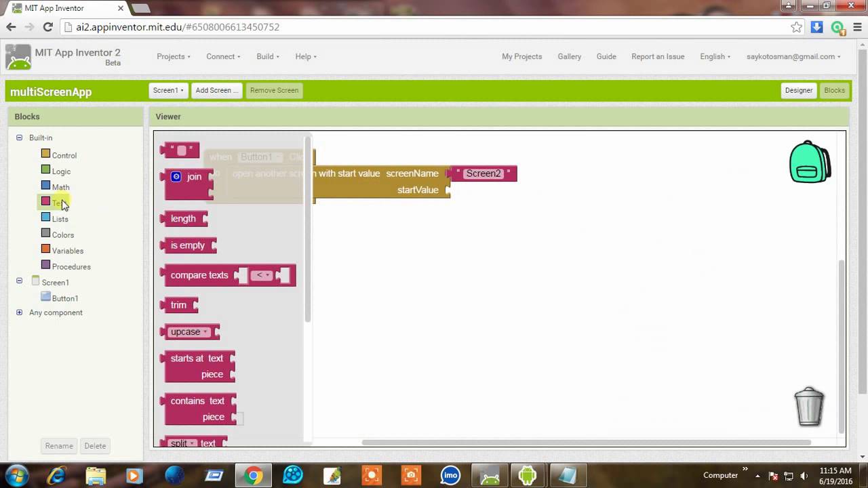Switch to Blocks view

(834, 90)
